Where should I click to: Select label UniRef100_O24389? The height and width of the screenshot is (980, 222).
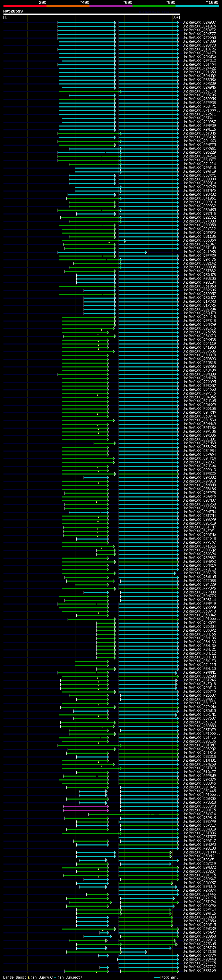pyautogui.click(x=199, y=41)
